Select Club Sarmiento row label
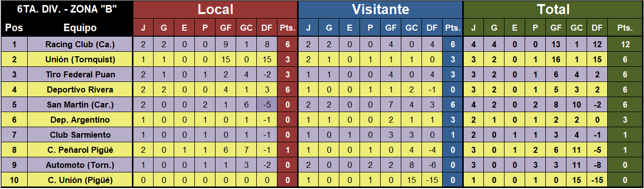 coord(80,135)
